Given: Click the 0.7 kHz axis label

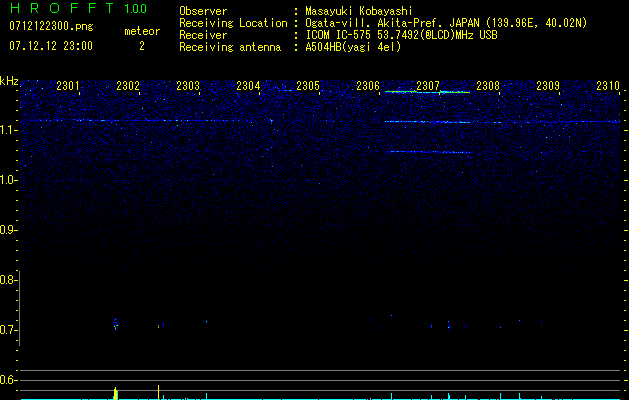Looking at the screenshot, I should click(x=7, y=330).
